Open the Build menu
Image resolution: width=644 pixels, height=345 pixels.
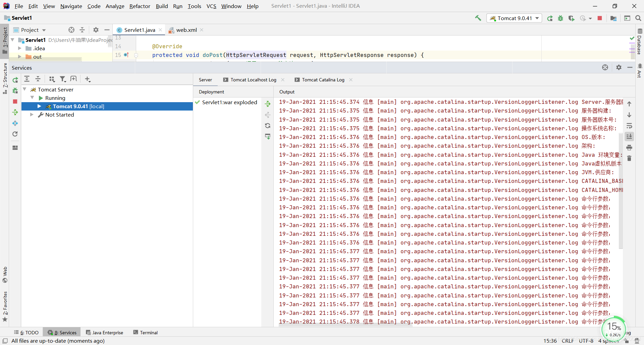tap(162, 6)
